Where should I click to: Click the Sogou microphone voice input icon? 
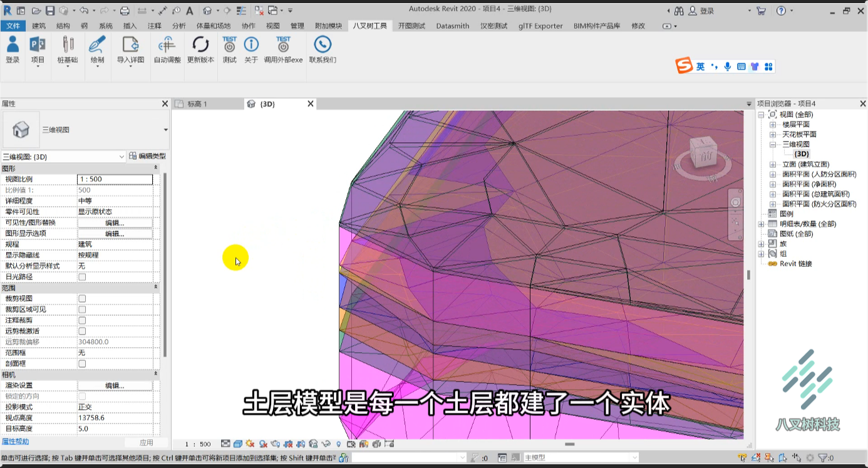pyautogui.click(x=727, y=66)
